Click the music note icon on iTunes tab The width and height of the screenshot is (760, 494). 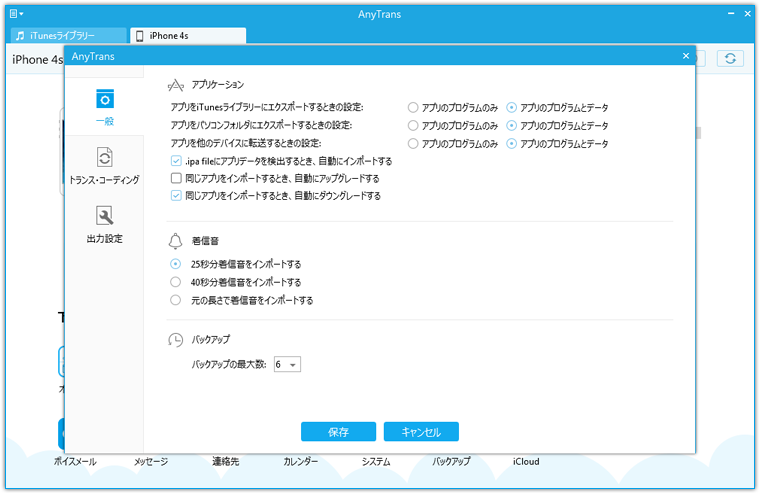pos(20,36)
